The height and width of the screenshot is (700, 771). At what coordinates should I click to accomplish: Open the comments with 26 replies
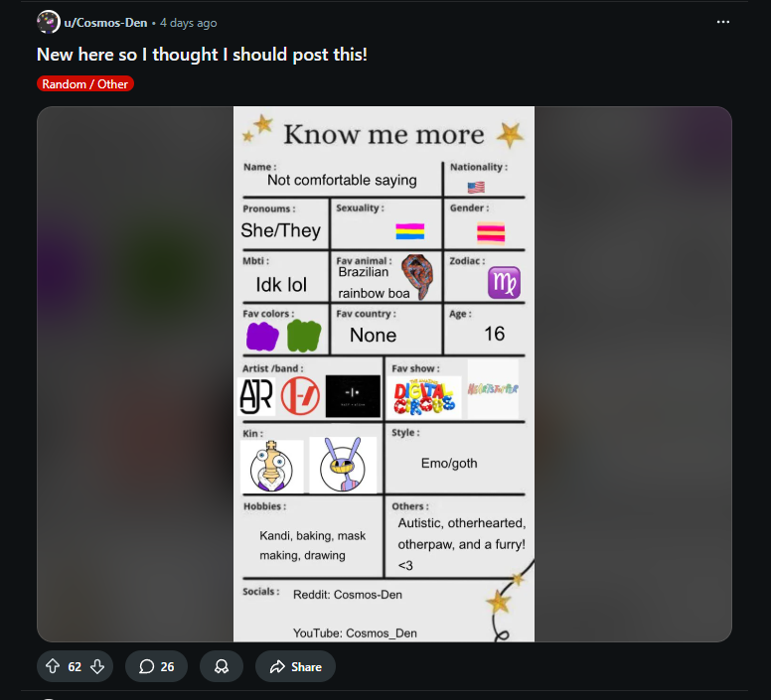click(x=157, y=667)
